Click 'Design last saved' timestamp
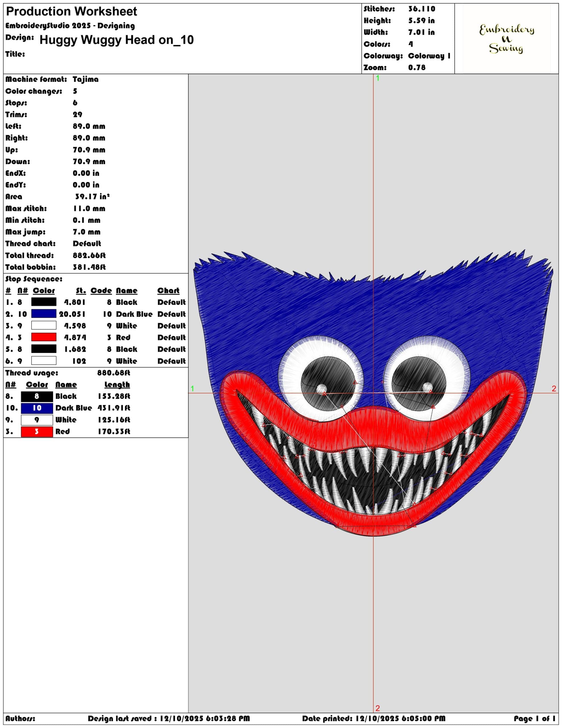 click(x=168, y=719)
